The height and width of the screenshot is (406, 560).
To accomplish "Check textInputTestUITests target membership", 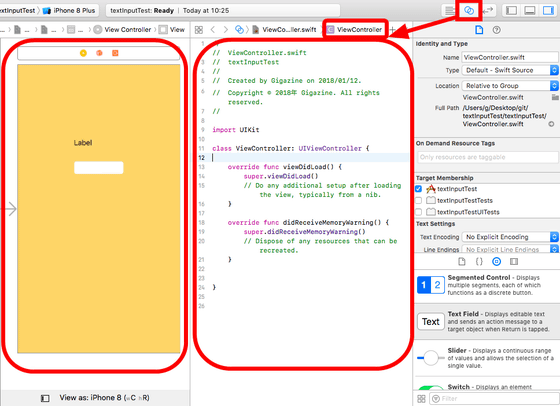I will [x=419, y=212].
